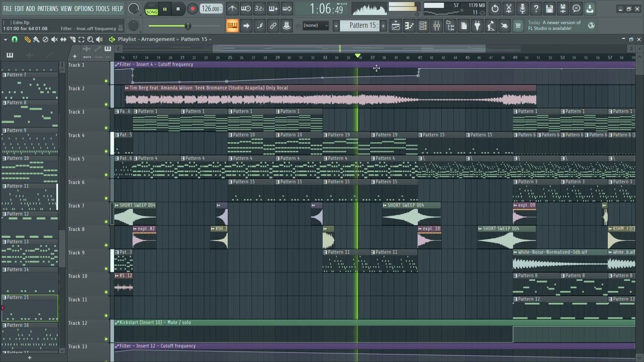Image resolution: width=644 pixels, height=362 pixels.
Task: Click the multilink to controllers knob icon
Action: click(286, 26)
